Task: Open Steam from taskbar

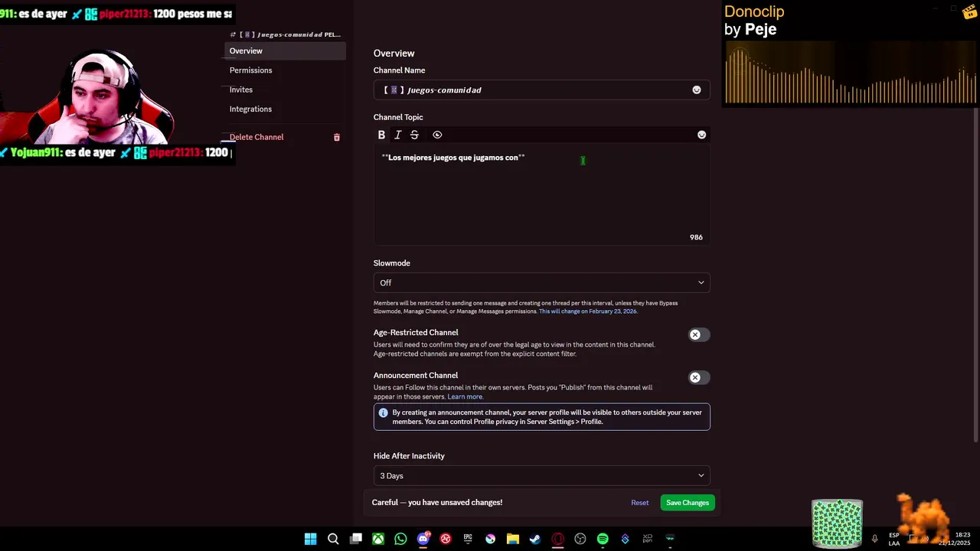Action: tap(535, 539)
